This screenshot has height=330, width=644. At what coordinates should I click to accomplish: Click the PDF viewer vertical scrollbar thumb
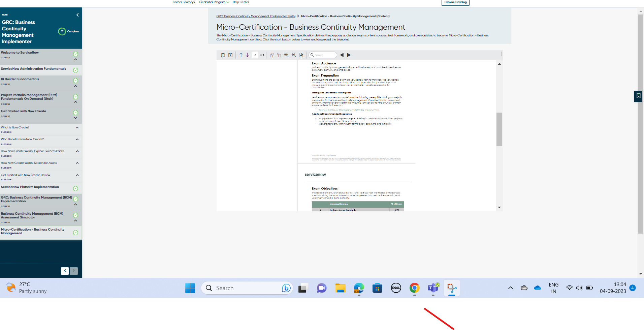pyautogui.click(x=499, y=129)
